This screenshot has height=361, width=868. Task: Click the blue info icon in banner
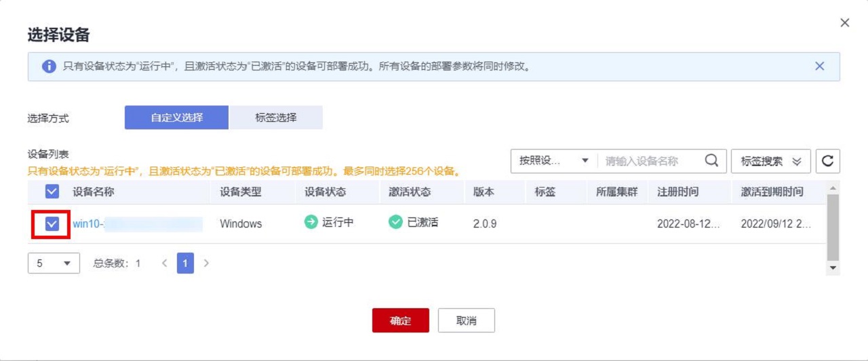49,67
